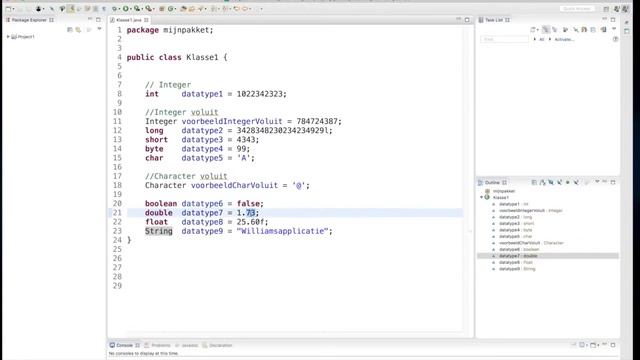Select the Klasse1.java editor tab

pyautogui.click(x=129, y=20)
